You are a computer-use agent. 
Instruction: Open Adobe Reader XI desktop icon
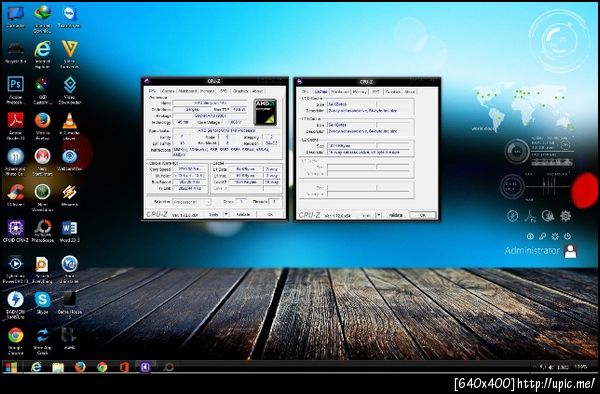pyautogui.click(x=15, y=126)
